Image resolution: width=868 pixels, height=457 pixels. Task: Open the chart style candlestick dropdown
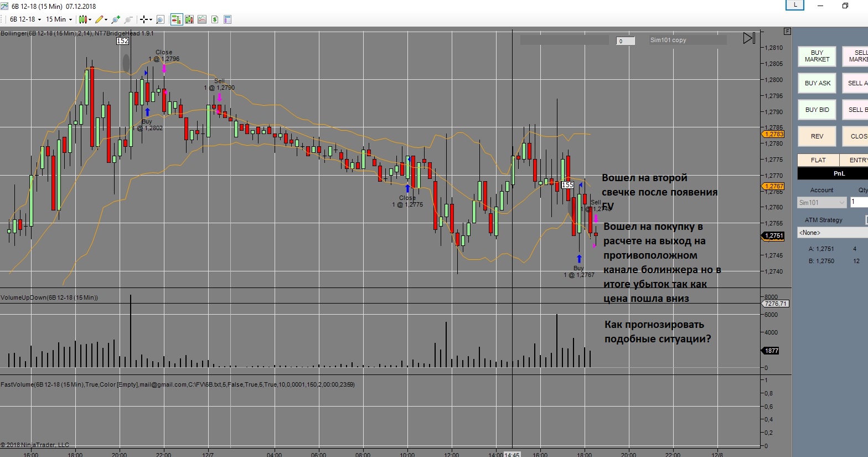(x=85, y=19)
